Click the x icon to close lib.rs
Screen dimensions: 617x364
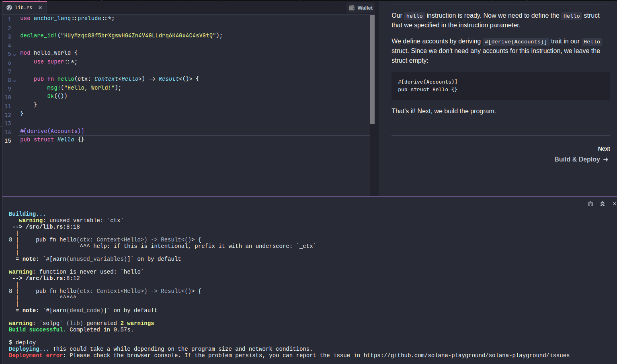coord(40,7)
